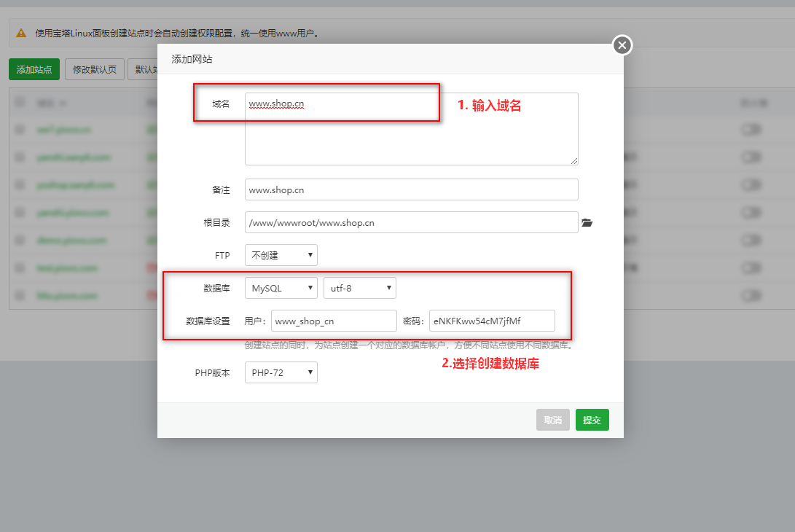The image size is (795, 532).
Task: Check the select-all checkbox in the table header
Action: click(20, 103)
